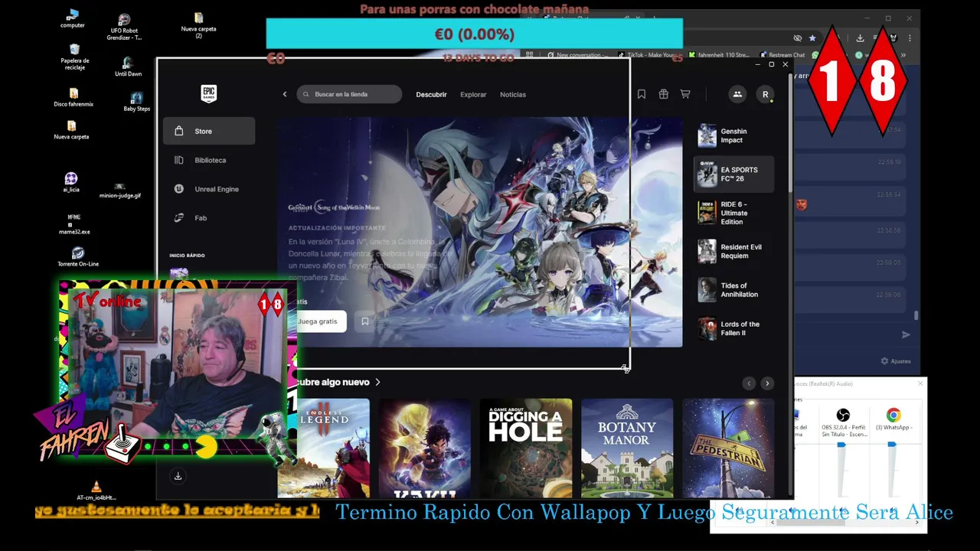Open the 'Restream Chat' bookmark in Chrome
The image size is (980, 551).
pyautogui.click(x=782, y=55)
